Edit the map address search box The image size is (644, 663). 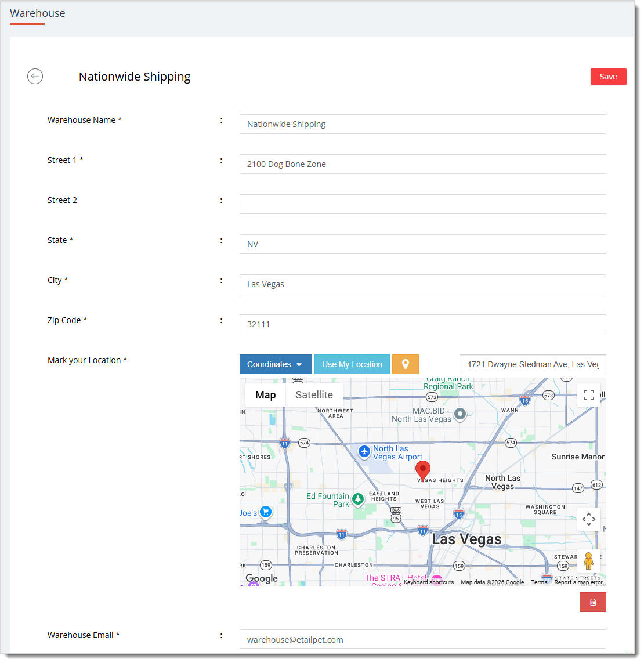tap(533, 364)
